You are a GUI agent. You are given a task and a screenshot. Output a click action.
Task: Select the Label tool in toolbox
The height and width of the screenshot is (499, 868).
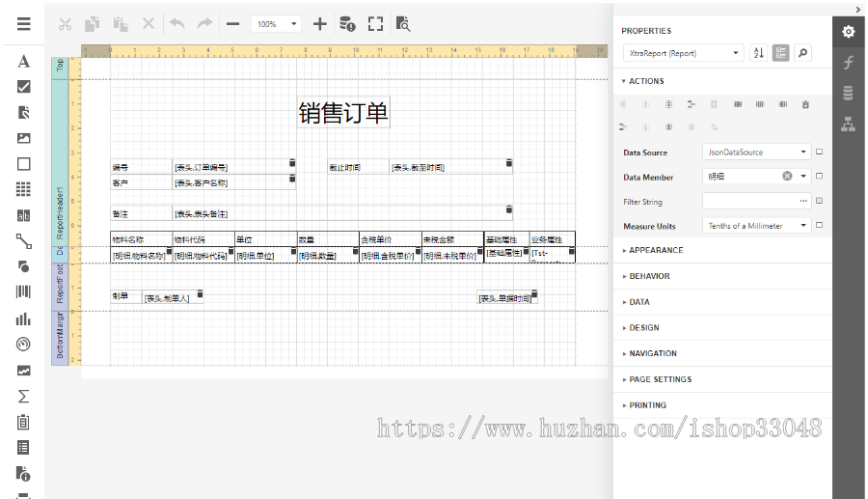click(x=24, y=62)
